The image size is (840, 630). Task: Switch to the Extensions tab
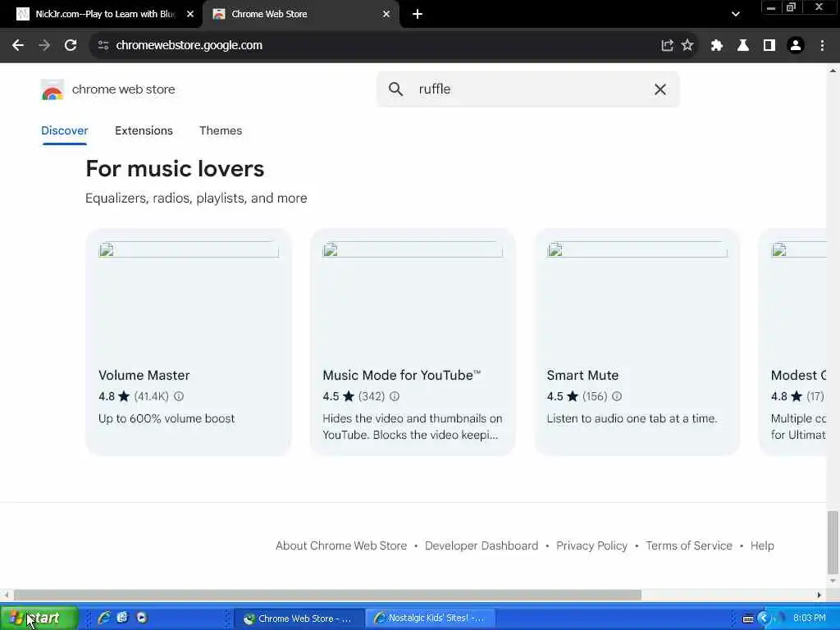pyautogui.click(x=144, y=130)
